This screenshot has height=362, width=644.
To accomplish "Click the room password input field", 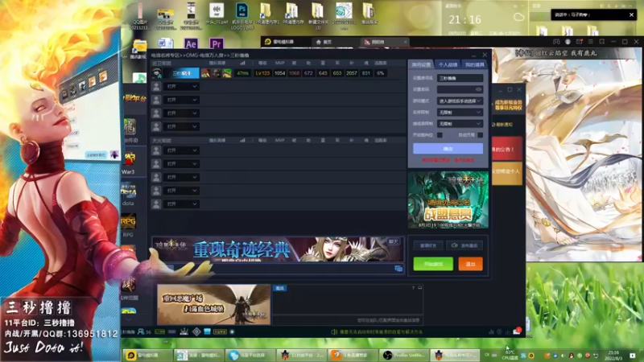I will 460,89.
